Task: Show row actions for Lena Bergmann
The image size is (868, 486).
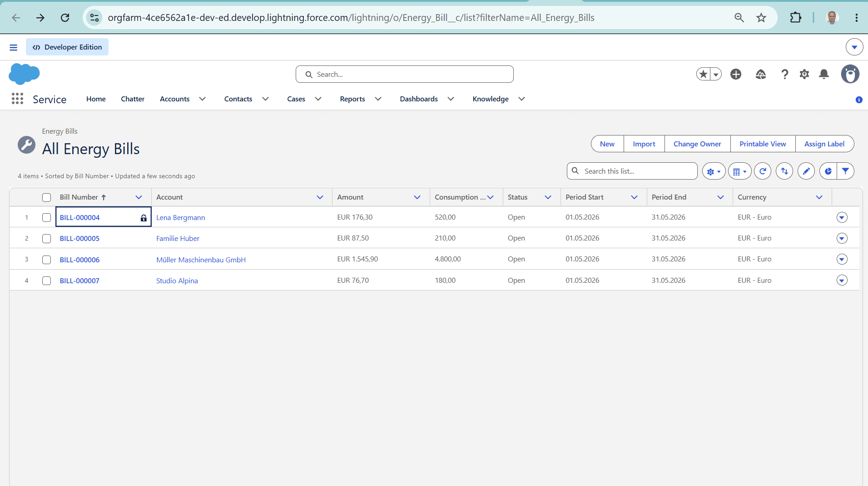Action: (x=842, y=217)
